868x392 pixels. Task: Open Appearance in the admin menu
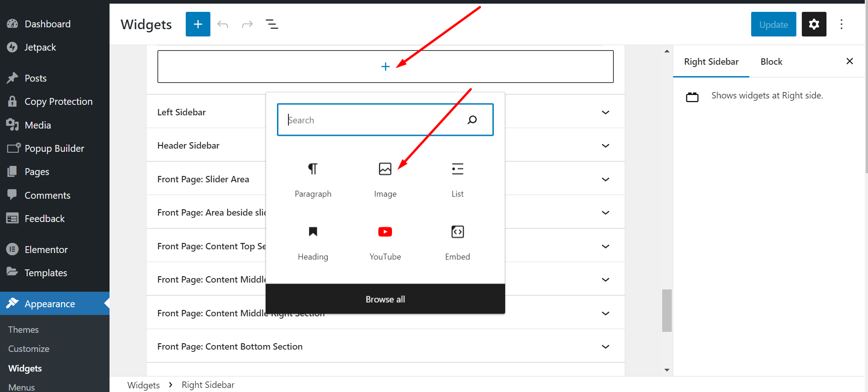tap(50, 304)
